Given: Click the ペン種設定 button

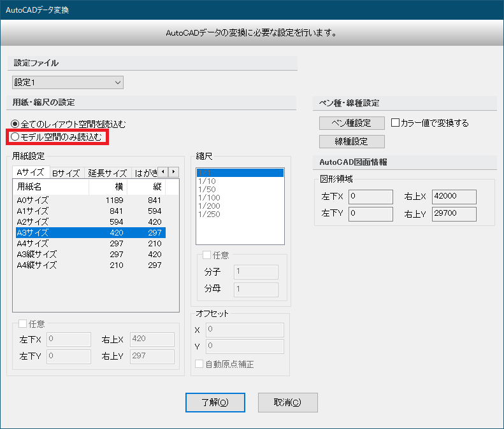Looking at the screenshot, I should click(x=352, y=123).
